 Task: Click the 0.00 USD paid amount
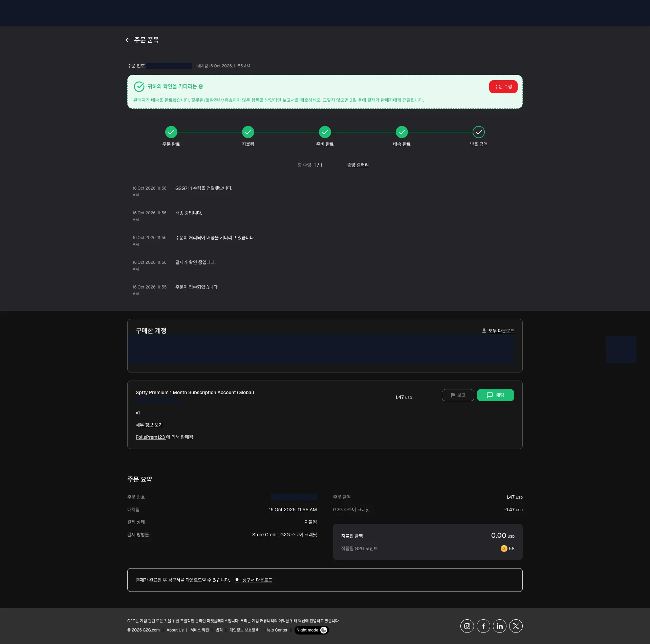point(503,535)
